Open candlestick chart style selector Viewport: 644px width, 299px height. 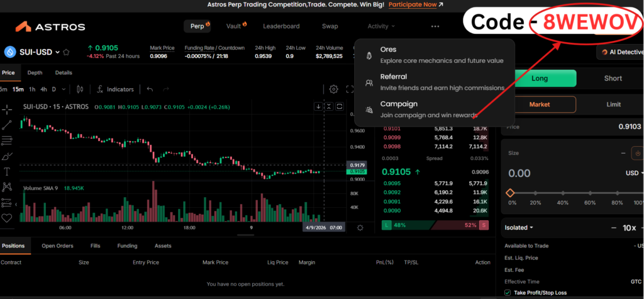(80, 89)
